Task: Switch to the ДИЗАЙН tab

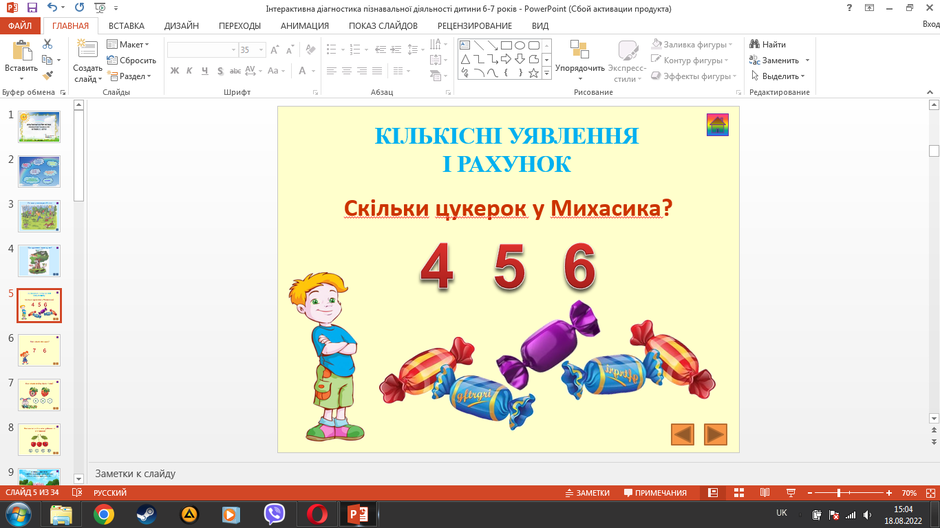Action: (x=181, y=26)
